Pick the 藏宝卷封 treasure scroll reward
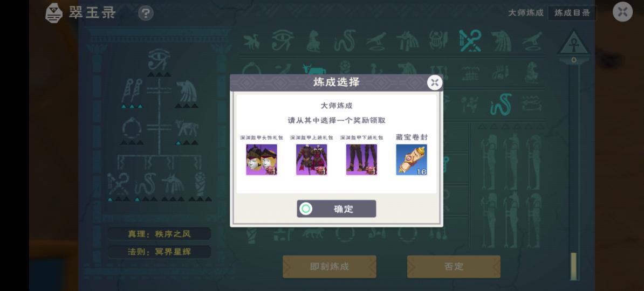 (412, 160)
